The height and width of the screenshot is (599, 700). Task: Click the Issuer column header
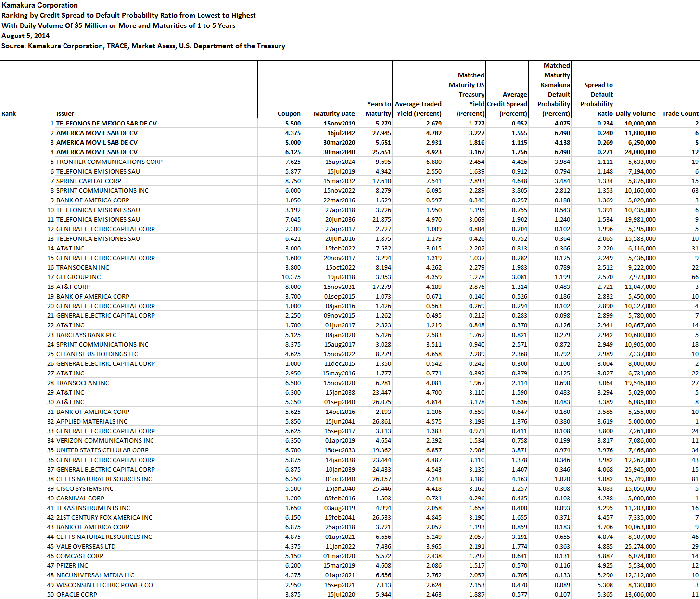[65, 113]
